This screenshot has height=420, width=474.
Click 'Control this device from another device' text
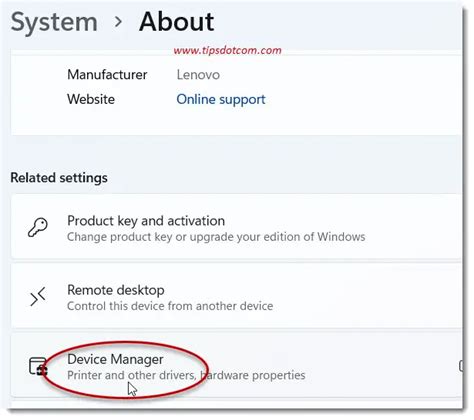170,306
